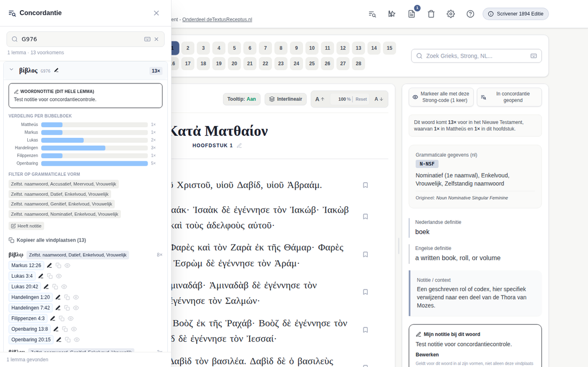Click the crossed-out star bookmarks icon
The height and width of the screenshot is (367, 588).
coord(391,14)
